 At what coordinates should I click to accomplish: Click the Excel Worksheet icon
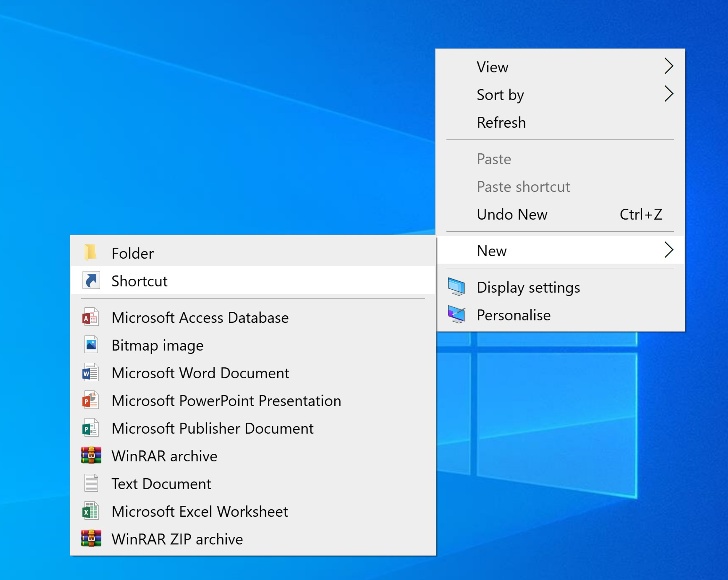click(91, 511)
